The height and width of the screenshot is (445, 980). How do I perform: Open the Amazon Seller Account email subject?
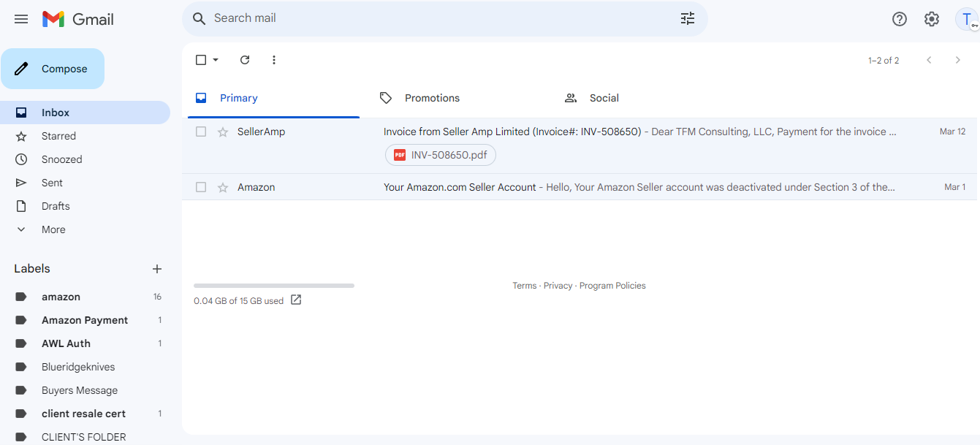[460, 187]
